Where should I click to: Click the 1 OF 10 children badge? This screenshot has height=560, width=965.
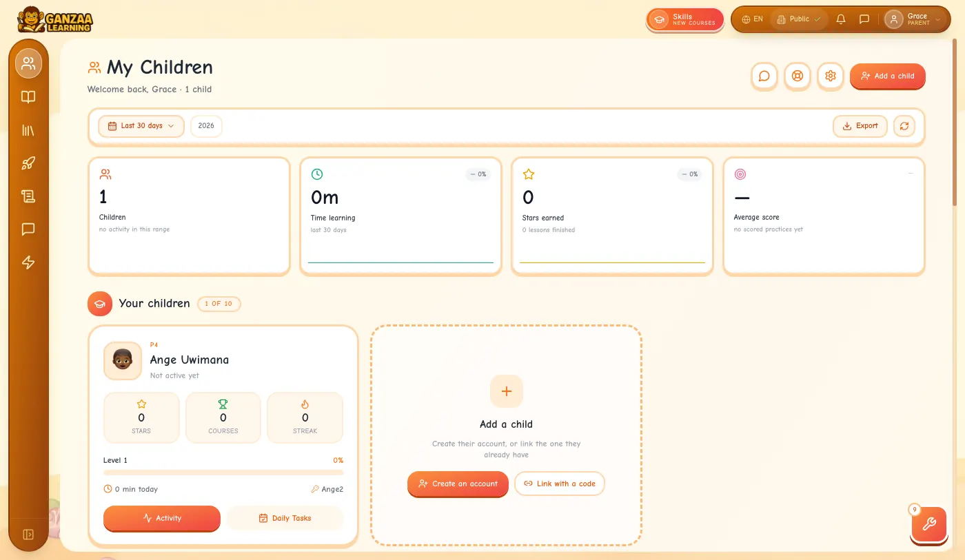[219, 304]
